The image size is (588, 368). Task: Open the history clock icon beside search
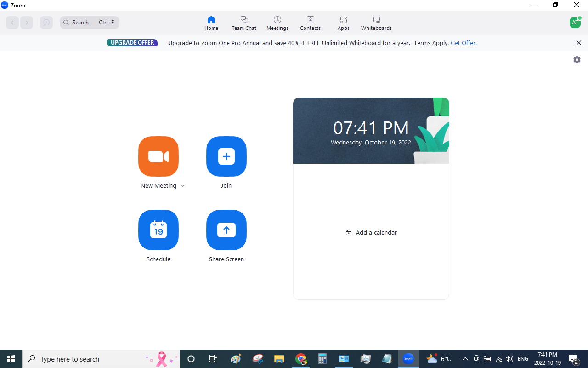[x=46, y=23]
